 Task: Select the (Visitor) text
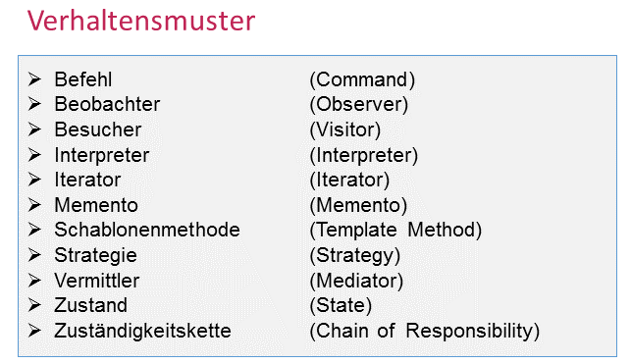pos(345,130)
